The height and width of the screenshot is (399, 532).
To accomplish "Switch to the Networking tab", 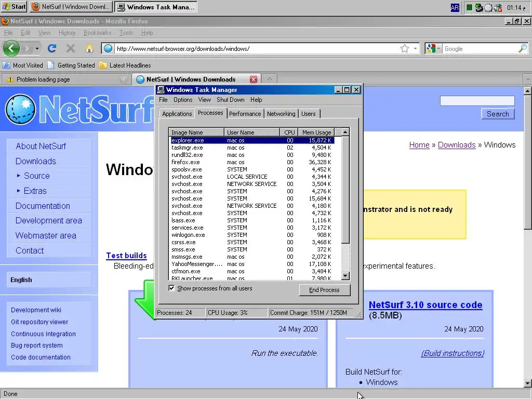I will point(281,114).
